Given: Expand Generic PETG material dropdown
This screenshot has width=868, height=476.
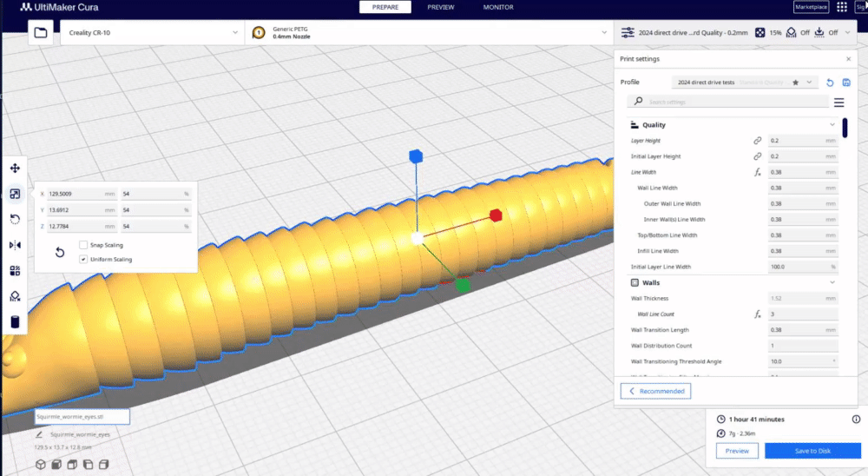Looking at the screenshot, I should [x=429, y=33].
